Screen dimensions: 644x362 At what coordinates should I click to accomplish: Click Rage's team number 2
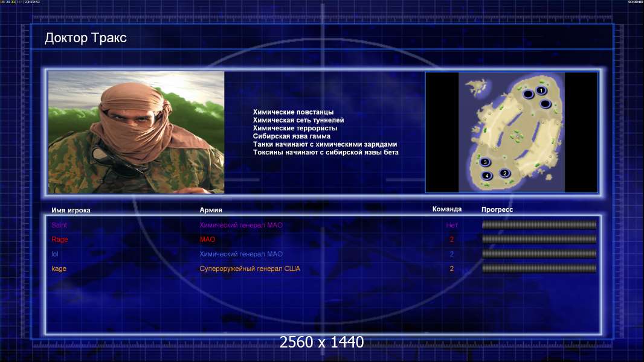(x=452, y=240)
